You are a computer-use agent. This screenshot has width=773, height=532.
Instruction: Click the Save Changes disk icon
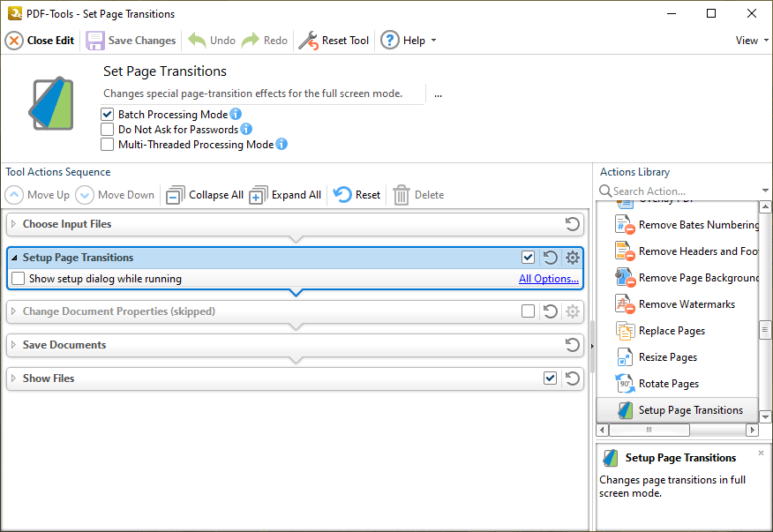pyautogui.click(x=95, y=41)
